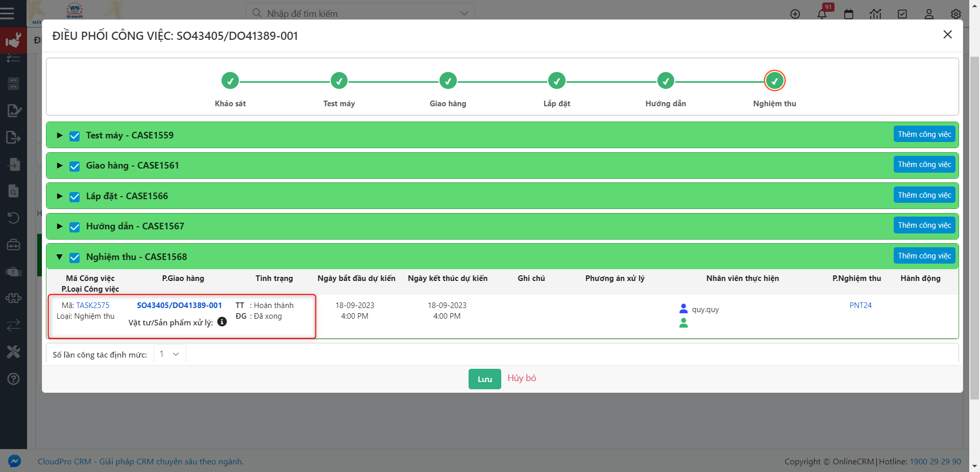The width and height of the screenshot is (980, 472).
Task: Click the Lưu save button
Action: coord(485,379)
